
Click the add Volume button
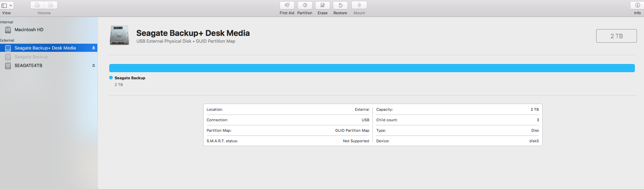37,5
